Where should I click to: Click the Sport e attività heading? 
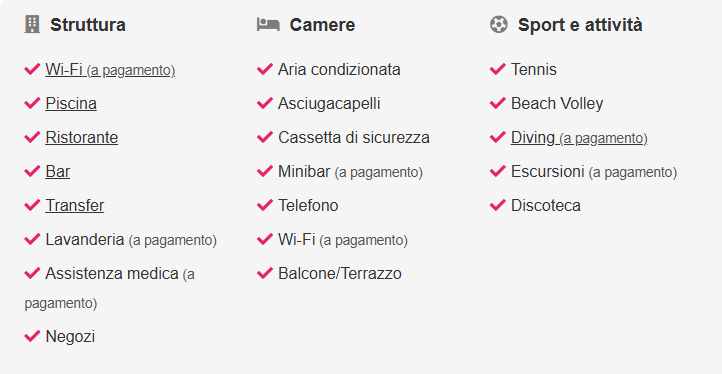(x=580, y=25)
